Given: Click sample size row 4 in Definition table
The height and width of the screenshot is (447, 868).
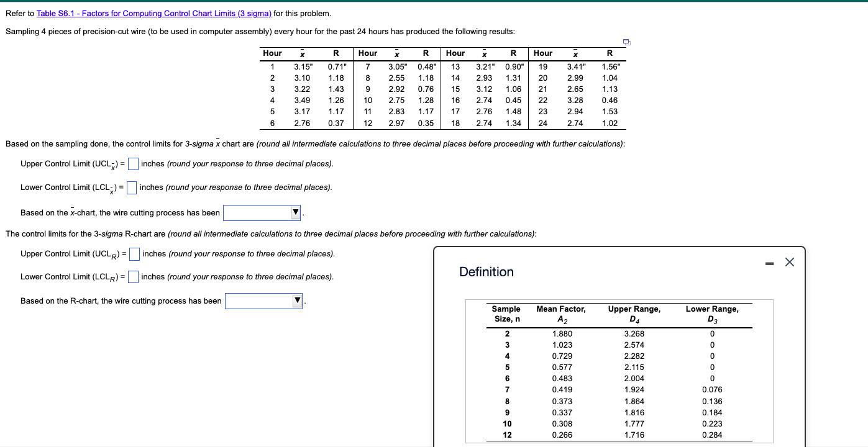Looking at the screenshot, I should click(508, 355).
